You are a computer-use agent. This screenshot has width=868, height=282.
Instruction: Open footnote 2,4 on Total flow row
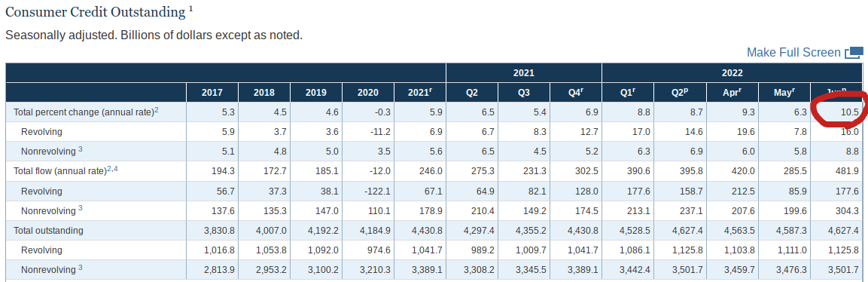tap(112, 169)
